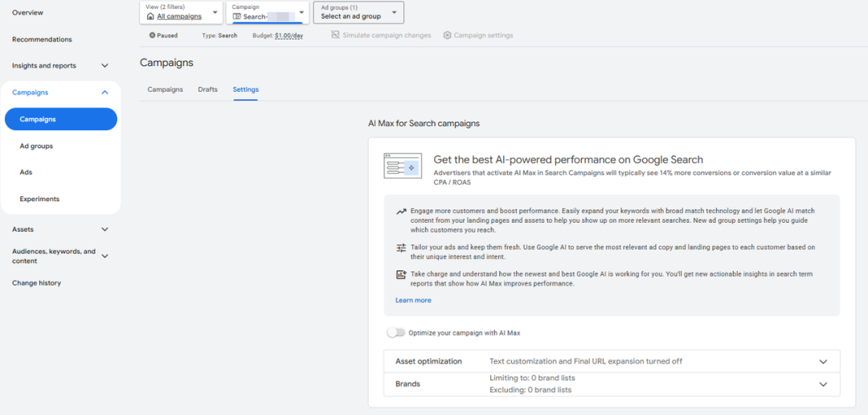Expand the Brands row chevron
Screen dimensions: 868x415
pyautogui.click(x=823, y=384)
